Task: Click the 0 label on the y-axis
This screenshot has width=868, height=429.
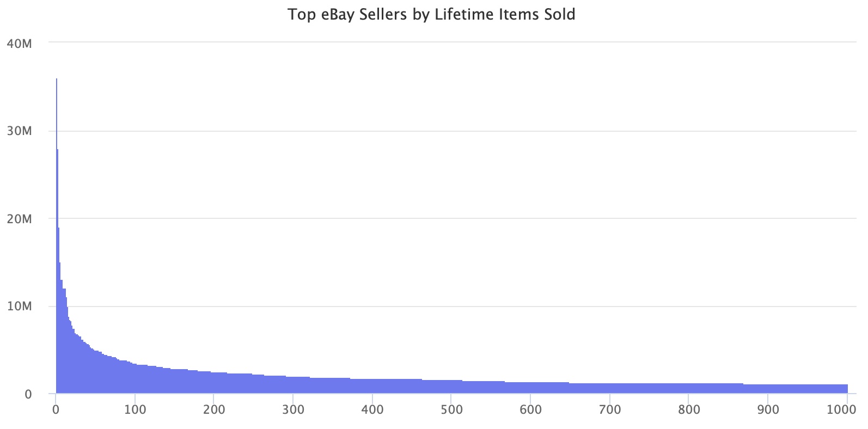Action: tap(28, 394)
